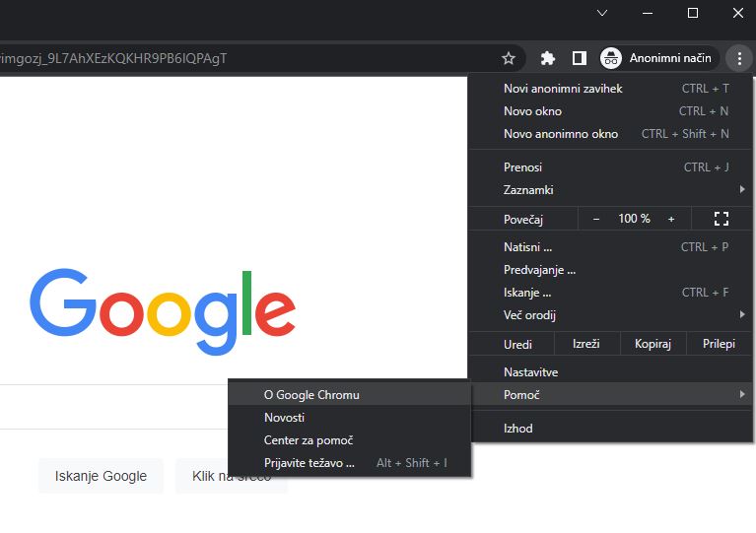Viewport: 756px width, 533px height.
Task: Minimize the Chrome window
Action: [648, 13]
